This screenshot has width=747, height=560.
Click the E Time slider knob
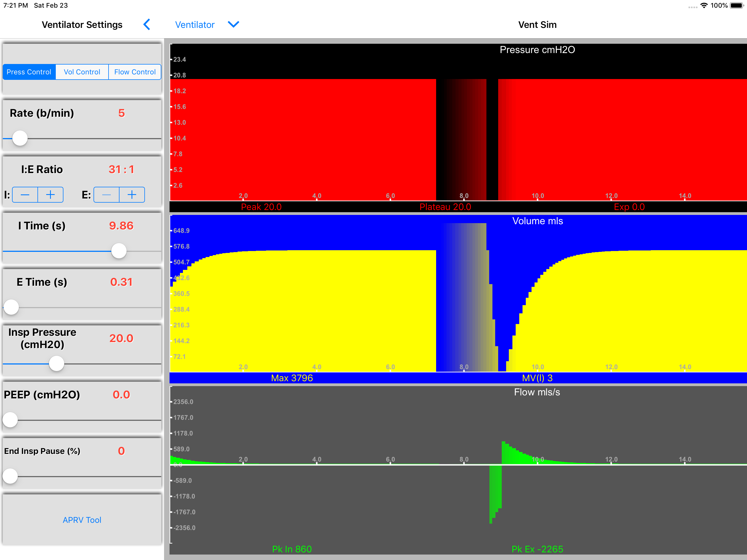click(11, 307)
